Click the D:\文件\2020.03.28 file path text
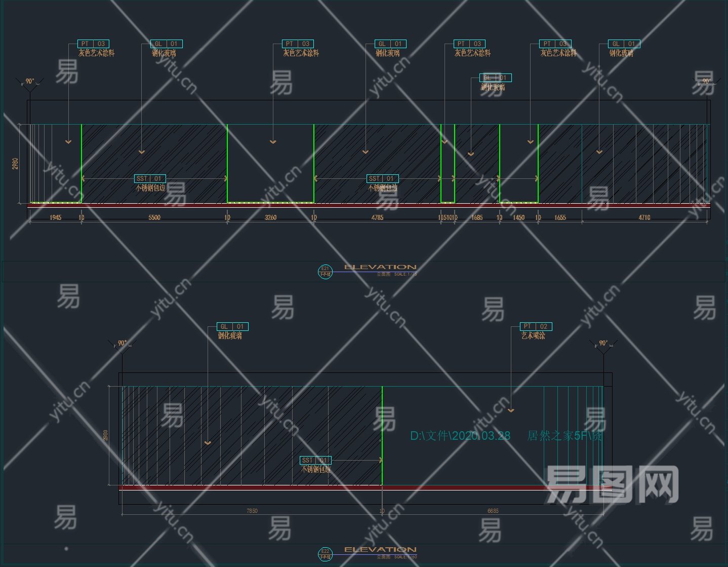 pyautogui.click(x=460, y=436)
